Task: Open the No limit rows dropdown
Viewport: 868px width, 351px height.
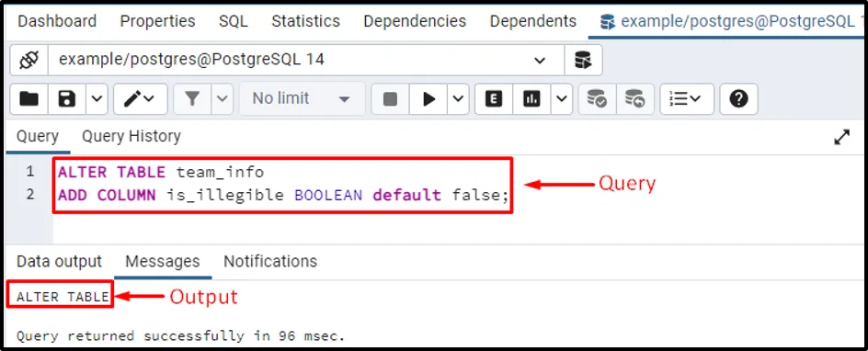Action: [x=303, y=99]
